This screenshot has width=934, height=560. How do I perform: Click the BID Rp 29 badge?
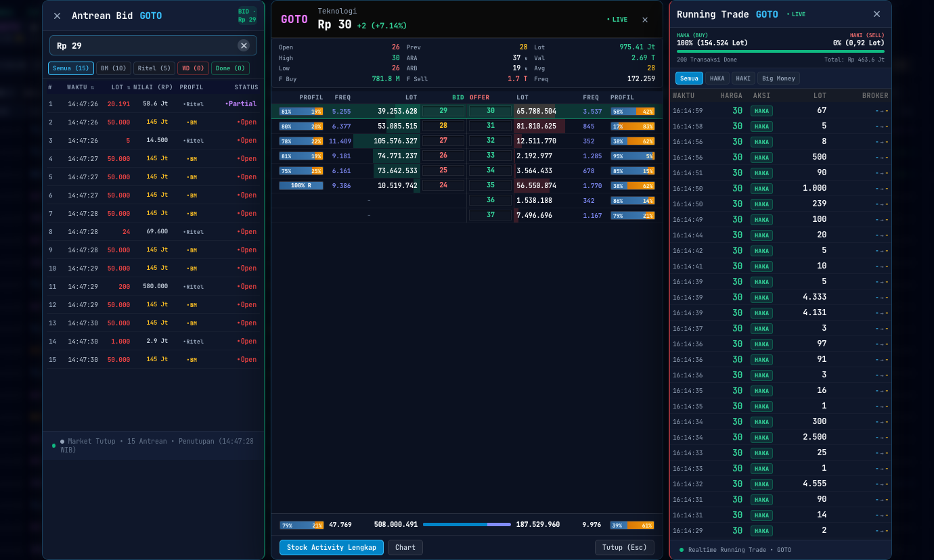(x=247, y=16)
